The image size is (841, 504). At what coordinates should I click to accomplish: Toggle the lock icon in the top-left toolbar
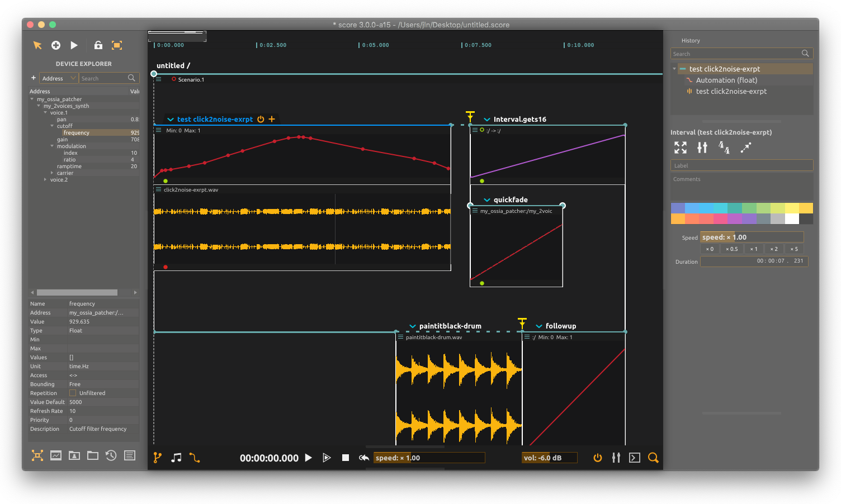[x=98, y=45]
